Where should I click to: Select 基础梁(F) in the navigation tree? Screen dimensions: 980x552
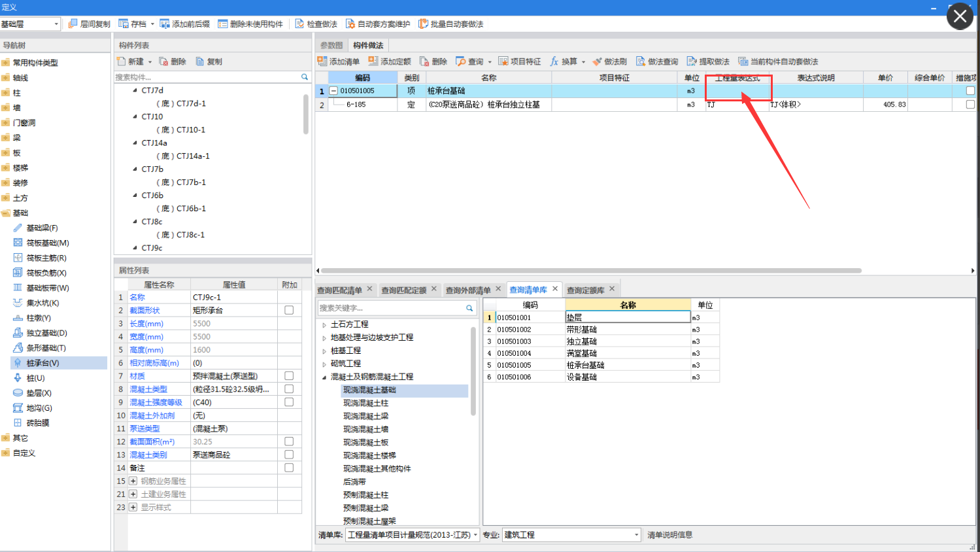pos(42,228)
